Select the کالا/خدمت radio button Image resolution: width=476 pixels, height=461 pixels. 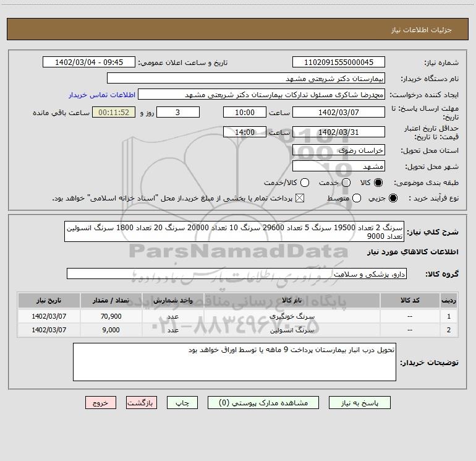coord(304,183)
